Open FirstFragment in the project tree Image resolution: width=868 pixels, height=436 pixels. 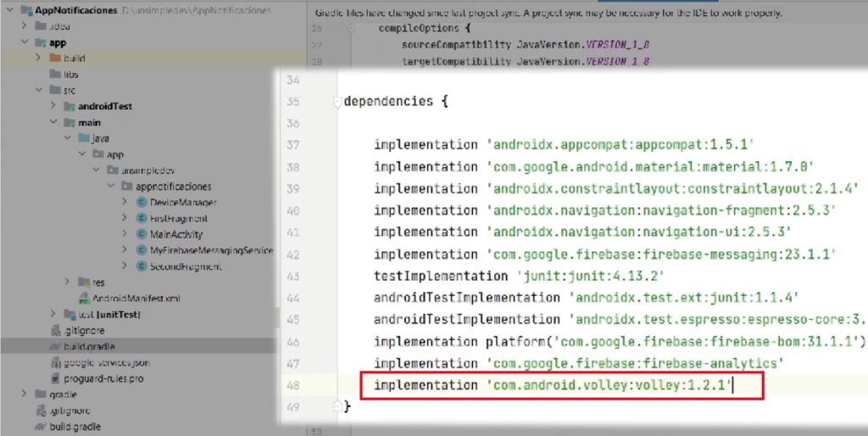(178, 219)
